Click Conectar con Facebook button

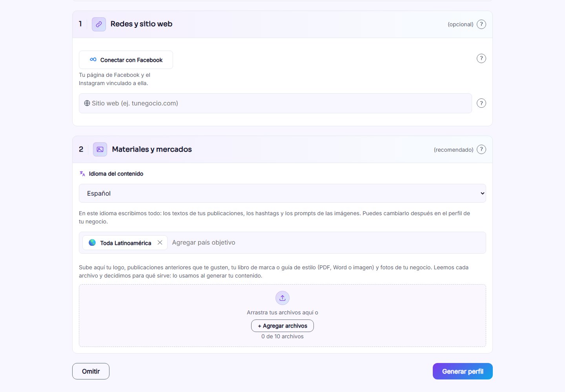point(126,60)
